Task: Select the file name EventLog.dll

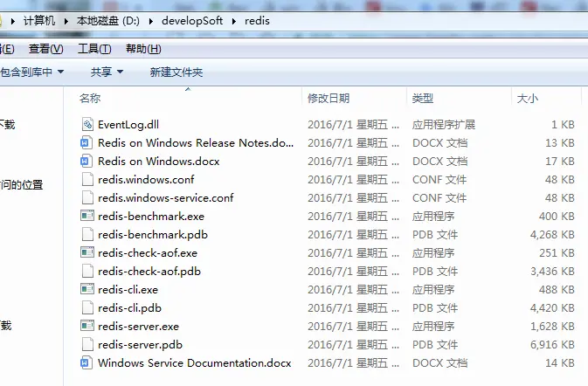Action: click(x=128, y=124)
